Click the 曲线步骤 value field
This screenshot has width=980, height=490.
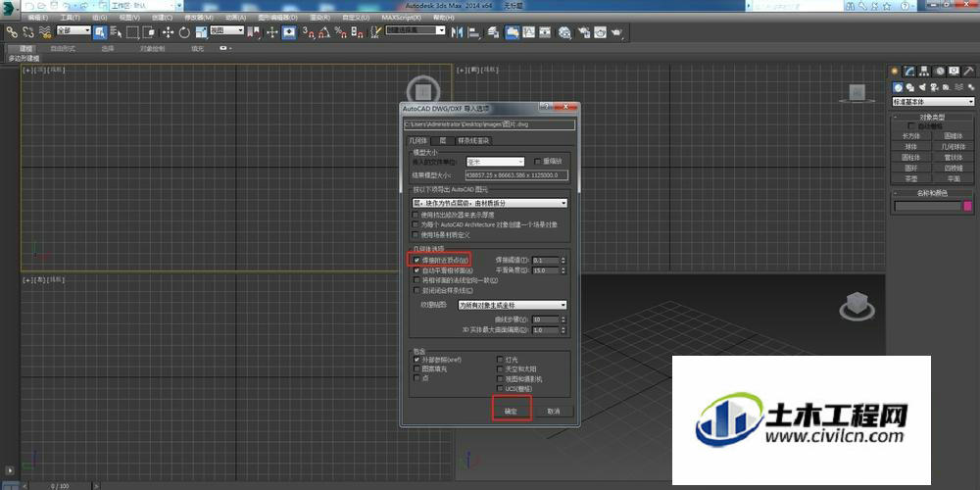546,319
